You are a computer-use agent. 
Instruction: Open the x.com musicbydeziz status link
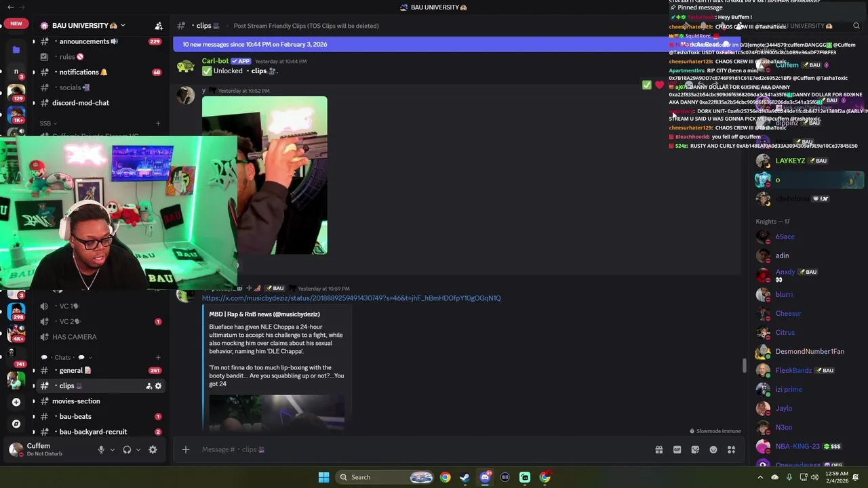(x=351, y=298)
